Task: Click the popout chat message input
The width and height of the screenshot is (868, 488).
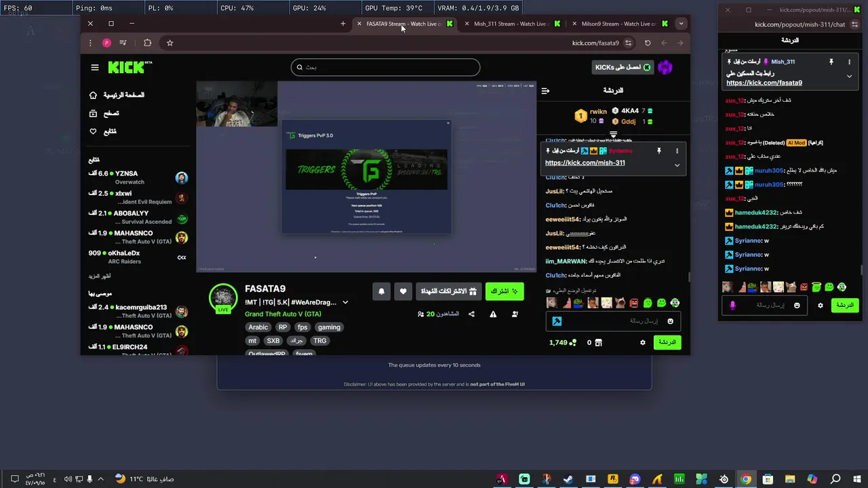Action: [x=765, y=306]
